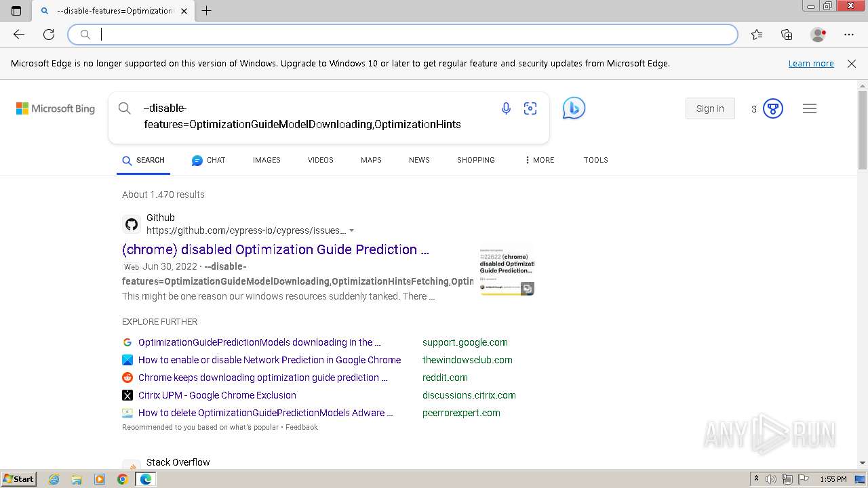Screen dimensions: 868x488
Task: Go back with the back arrow
Action: point(19,35)
